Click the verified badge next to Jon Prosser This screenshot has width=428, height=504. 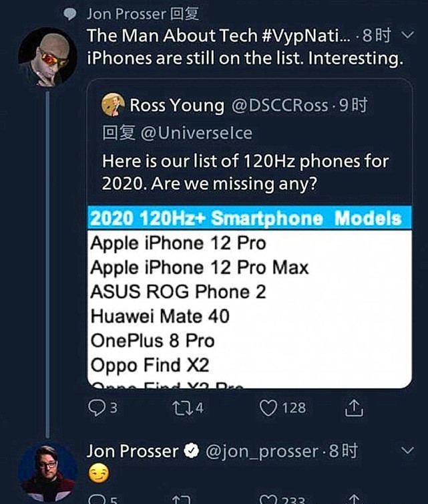tap(192, 452)
